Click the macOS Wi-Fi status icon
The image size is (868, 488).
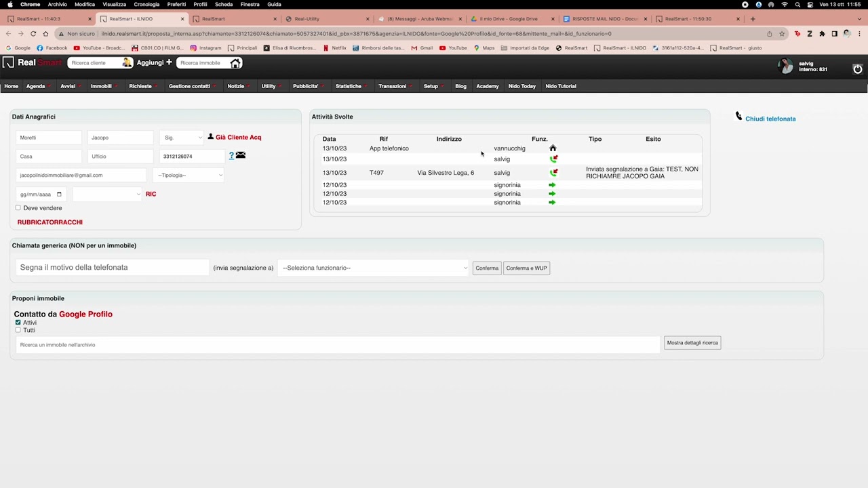pos(785,4)
